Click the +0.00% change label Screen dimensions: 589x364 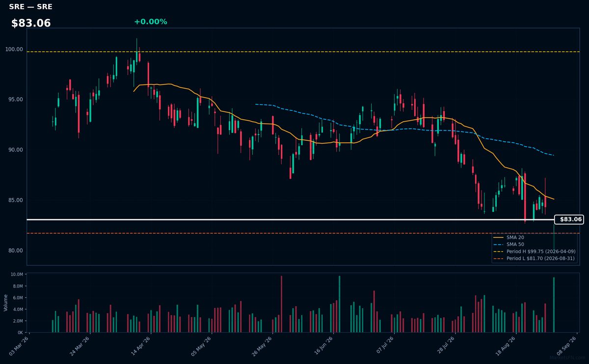click(x=150, y=22)
